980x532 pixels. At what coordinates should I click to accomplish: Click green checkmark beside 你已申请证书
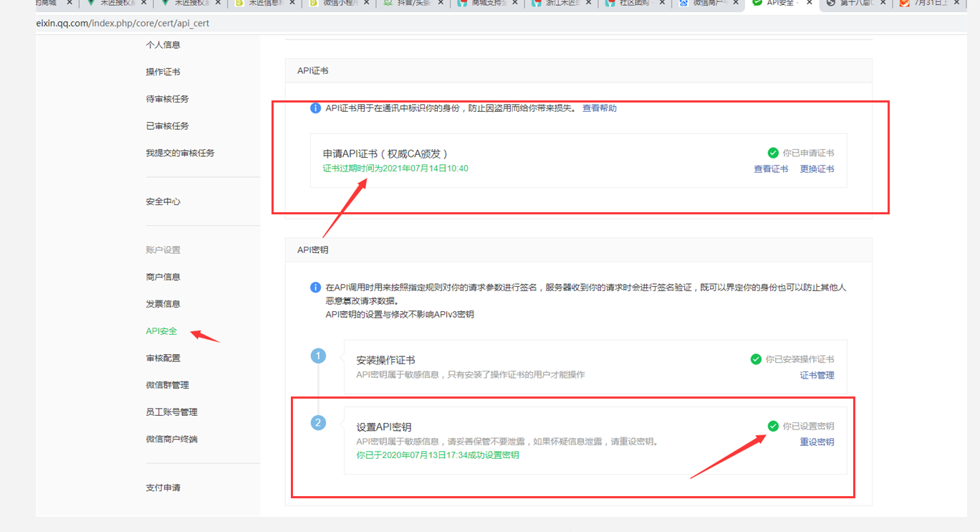click(773, 153)
